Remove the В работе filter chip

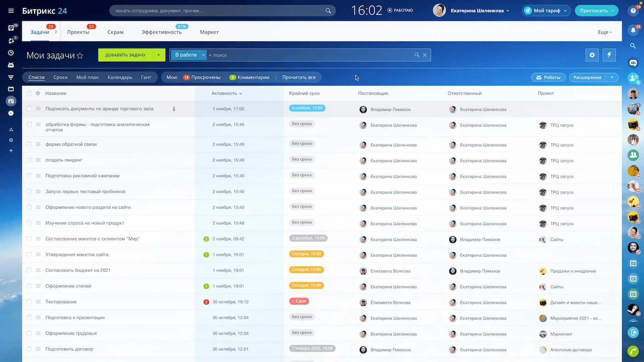click(203, 55)
